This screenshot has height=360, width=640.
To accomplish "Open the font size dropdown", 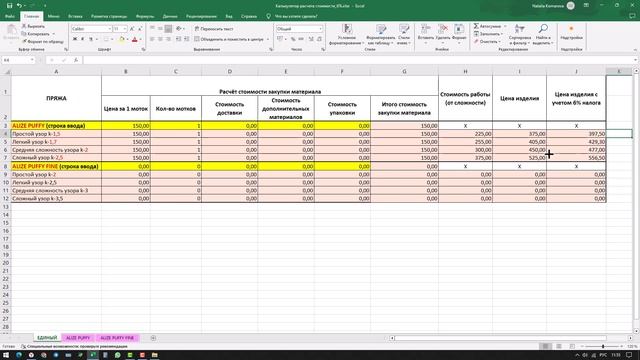I will 125,29.
